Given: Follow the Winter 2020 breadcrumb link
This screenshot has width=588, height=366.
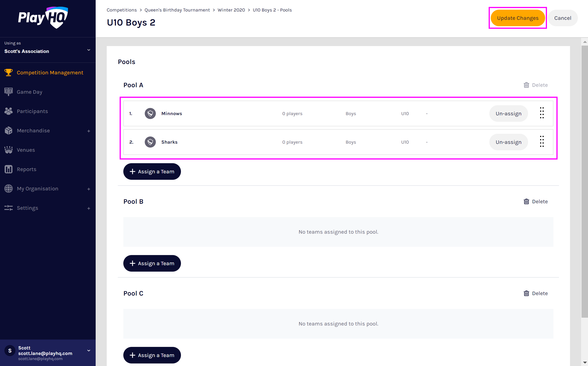Looking at the screenshot, I should pos(231,10).
